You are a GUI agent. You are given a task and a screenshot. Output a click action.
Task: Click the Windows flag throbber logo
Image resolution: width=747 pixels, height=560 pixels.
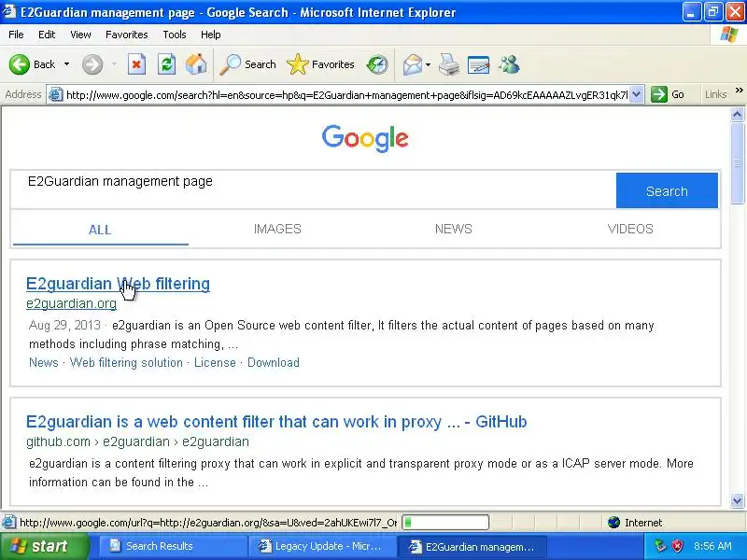point(728,35)
